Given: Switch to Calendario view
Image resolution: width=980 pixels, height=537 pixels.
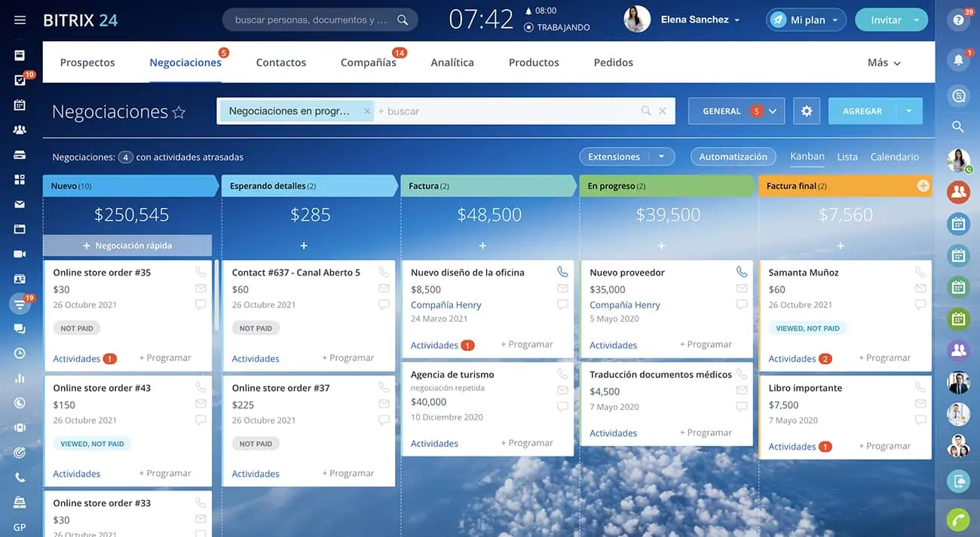Looking at the screenshot, I should pos(894,157).
